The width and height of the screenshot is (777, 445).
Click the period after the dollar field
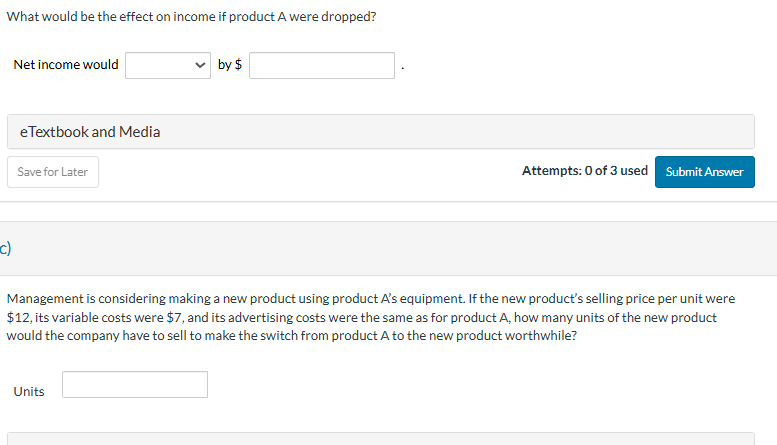click(402, 68)
